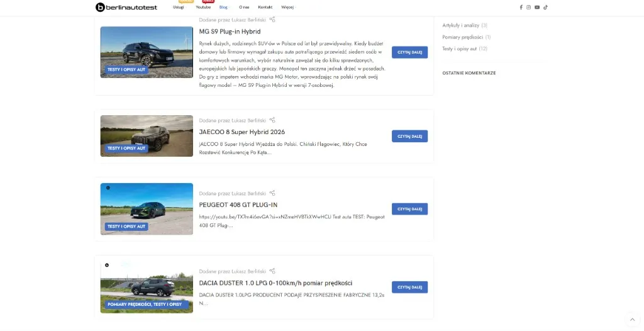Click the youtu.be excerpt under Peugeot 408
The width and height of the screenshot is (644, 331).
(x=292, y=221)
